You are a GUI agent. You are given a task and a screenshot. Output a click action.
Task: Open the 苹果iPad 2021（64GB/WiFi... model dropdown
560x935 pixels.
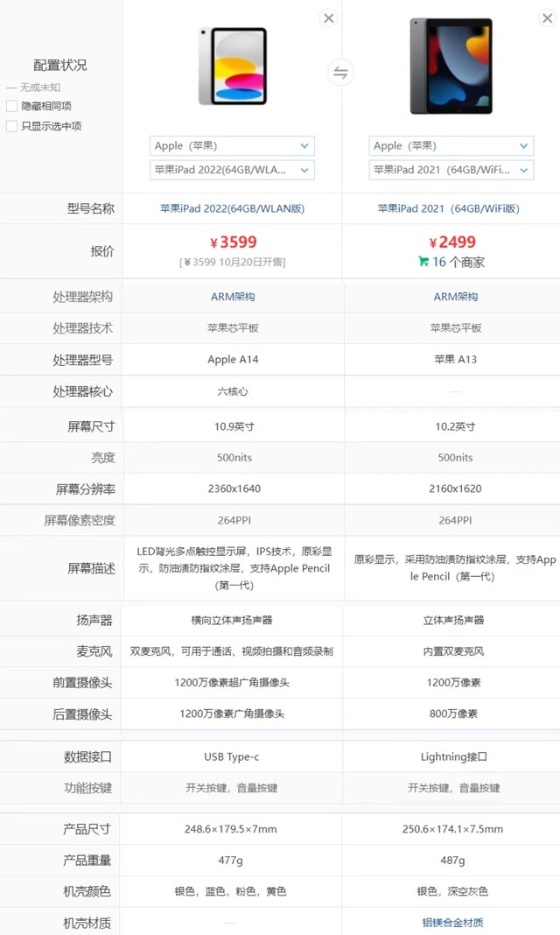click(451, 169)
